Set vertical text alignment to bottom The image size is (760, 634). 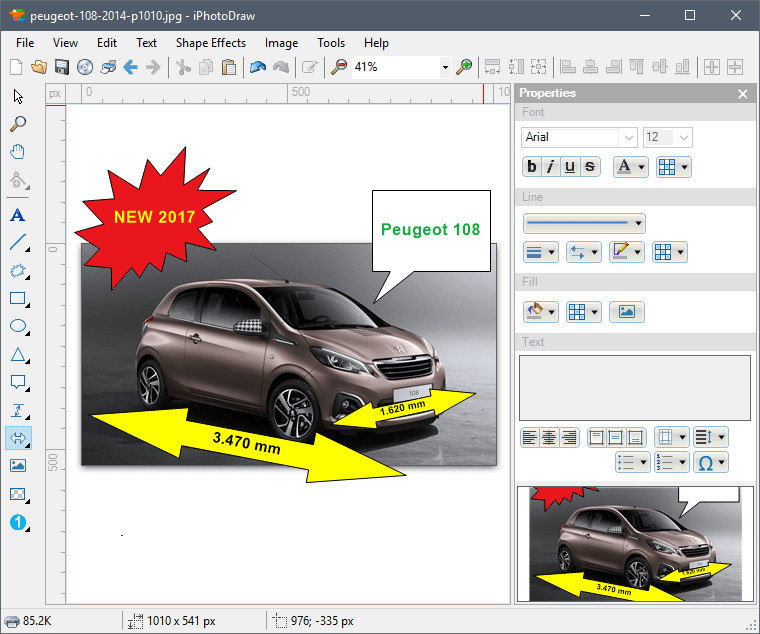coord(636,438)
